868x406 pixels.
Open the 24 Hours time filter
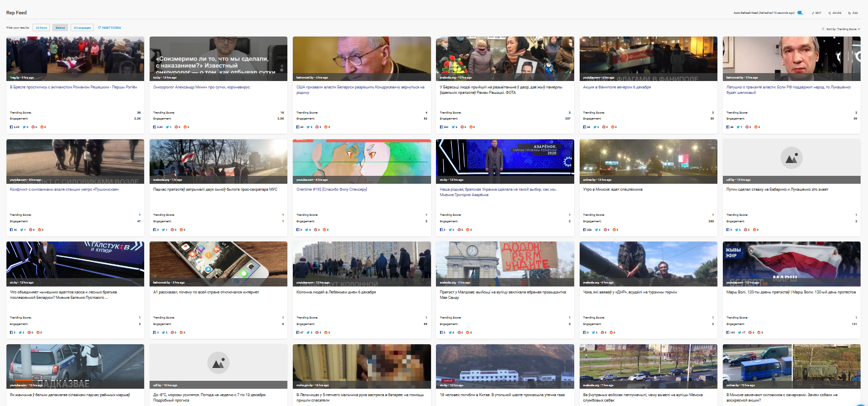click(x=41, y=28)
